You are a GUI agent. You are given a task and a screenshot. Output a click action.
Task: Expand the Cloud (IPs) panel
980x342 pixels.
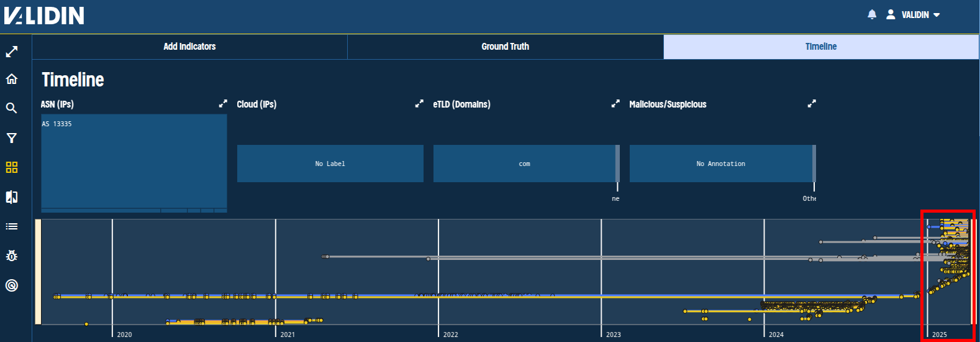click(419, 104)
